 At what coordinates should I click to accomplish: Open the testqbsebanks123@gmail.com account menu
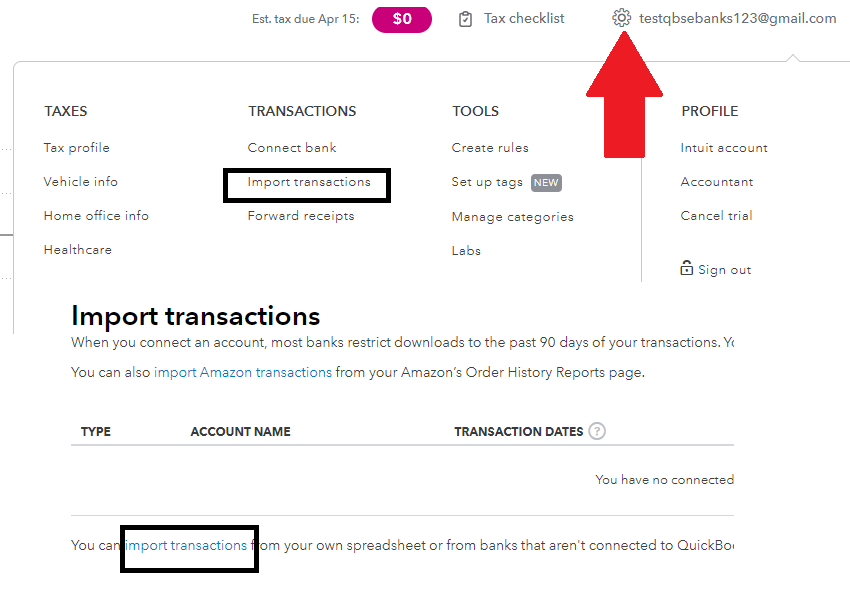pos(738,18)
